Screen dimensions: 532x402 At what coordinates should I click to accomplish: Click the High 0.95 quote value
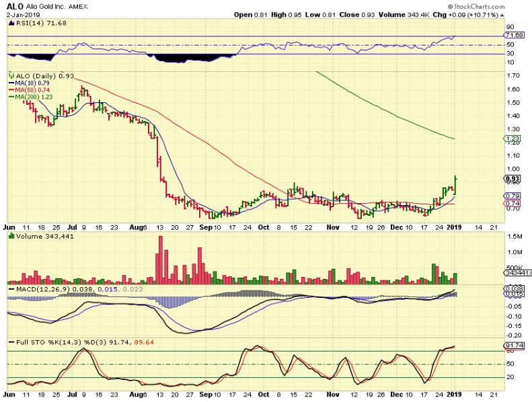(x=286, y=15)
